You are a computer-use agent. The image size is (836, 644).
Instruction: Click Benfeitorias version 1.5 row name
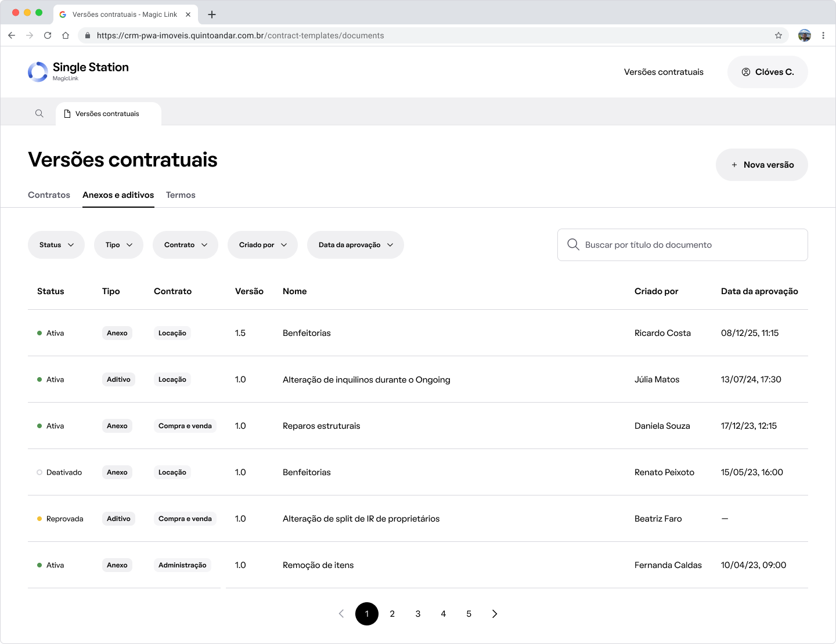(x=307, y=333)
